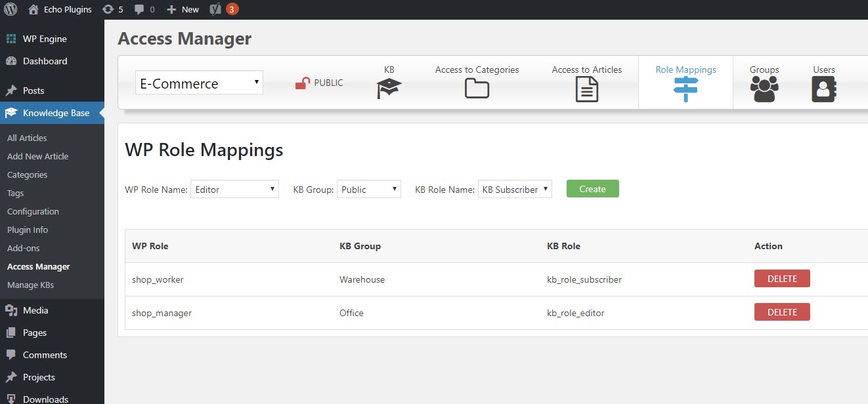Delete the shop_manager role mapping

point(782,312)
